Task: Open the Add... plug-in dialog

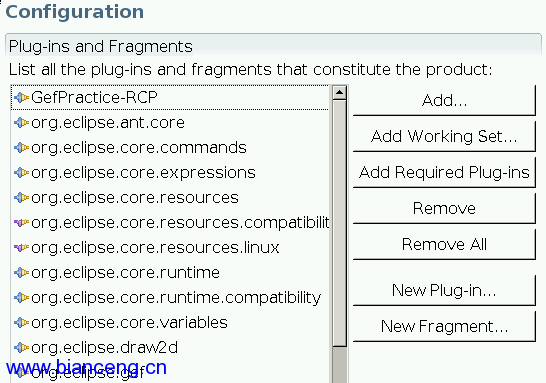Action: 444,100
